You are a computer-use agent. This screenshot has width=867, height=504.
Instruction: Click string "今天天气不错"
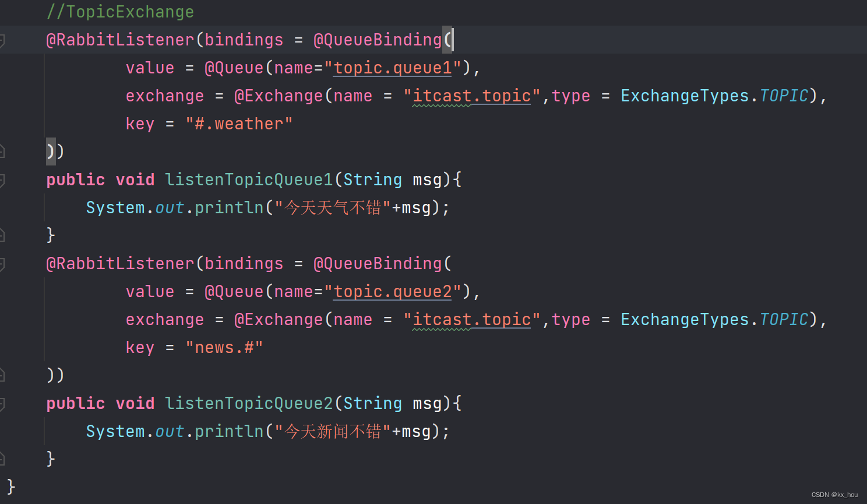(x=333, y=207)
